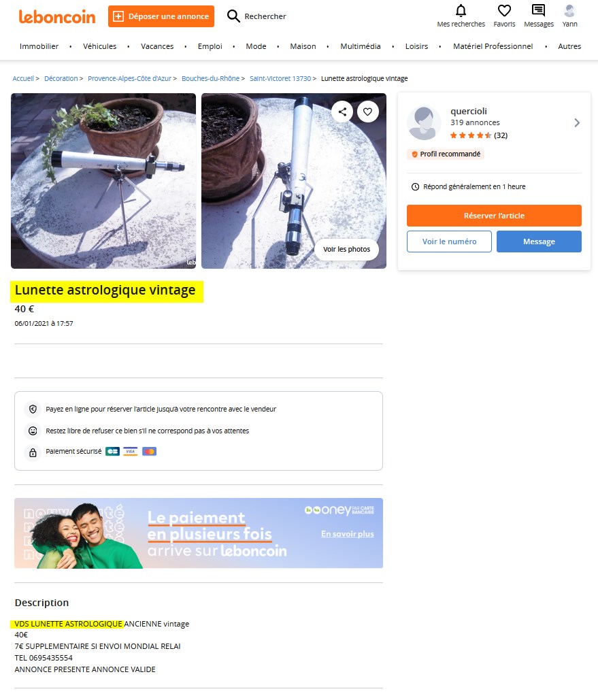Click Voir le numéro button

[449, 241]
